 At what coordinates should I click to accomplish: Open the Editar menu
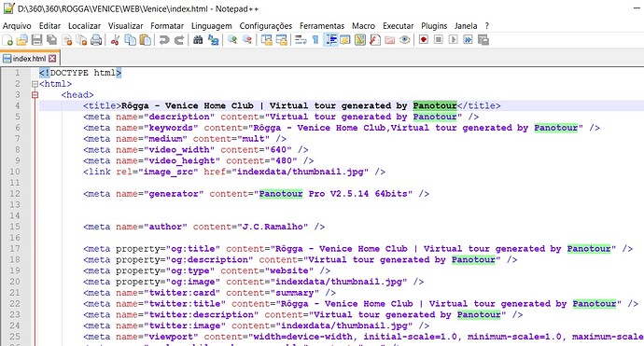pyautogui.click(x=49, y=26)
